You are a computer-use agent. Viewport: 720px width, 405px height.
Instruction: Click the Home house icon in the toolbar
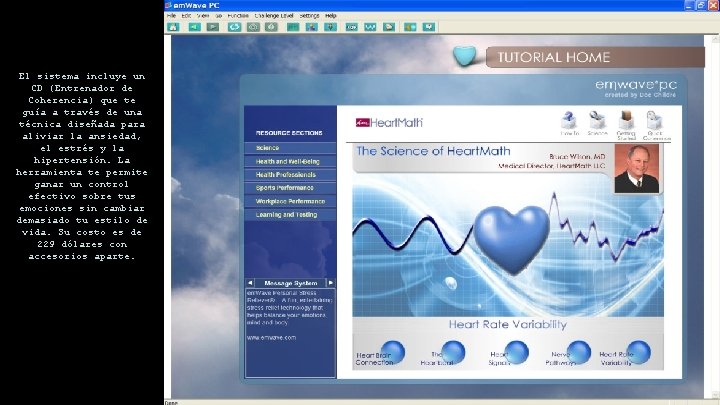(173, 27)
